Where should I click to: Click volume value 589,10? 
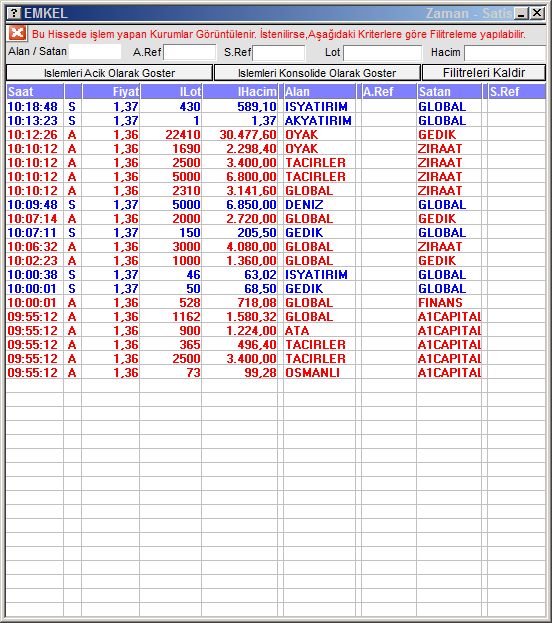pos(257,106)
